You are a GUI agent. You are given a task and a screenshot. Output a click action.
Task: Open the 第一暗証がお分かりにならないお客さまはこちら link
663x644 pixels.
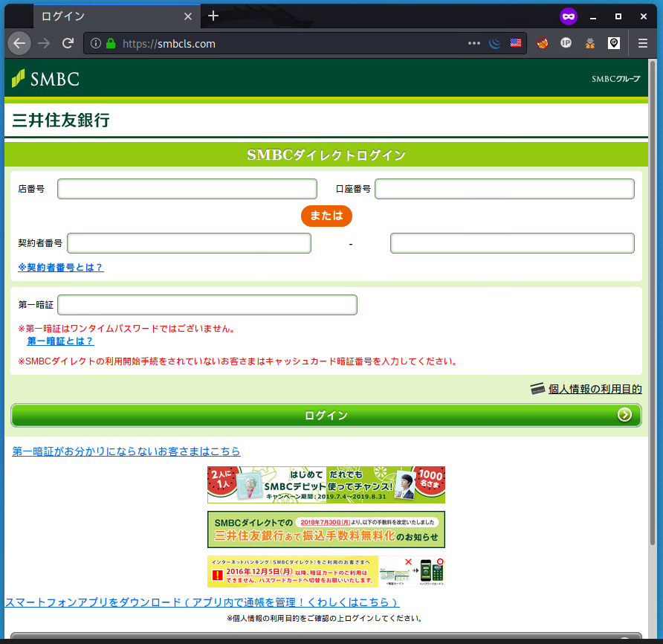[x=126, y=451]
